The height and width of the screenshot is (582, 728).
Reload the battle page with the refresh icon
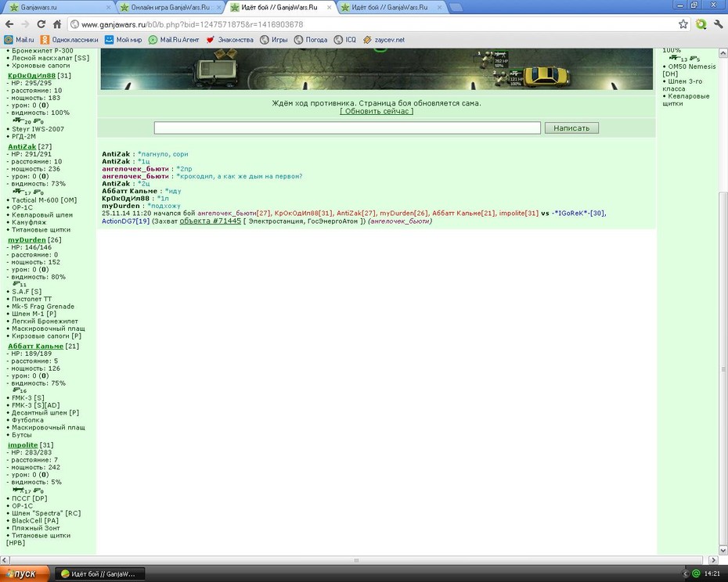[41, 24]
